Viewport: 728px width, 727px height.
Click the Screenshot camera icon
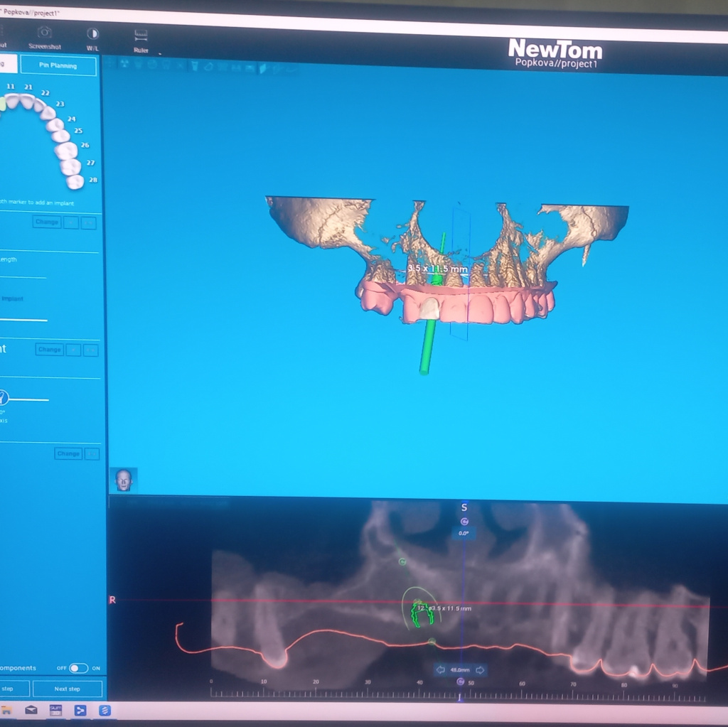coord(44,33)
